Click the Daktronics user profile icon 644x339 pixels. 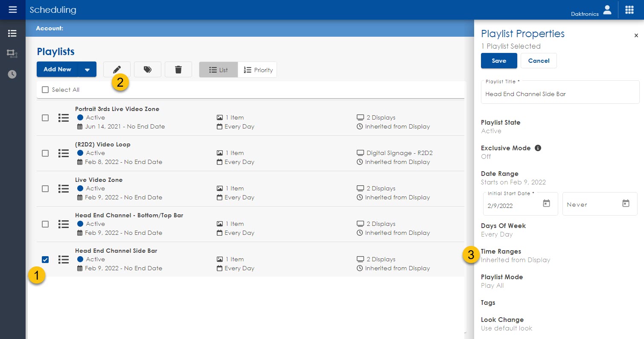[x=607, y=10]
